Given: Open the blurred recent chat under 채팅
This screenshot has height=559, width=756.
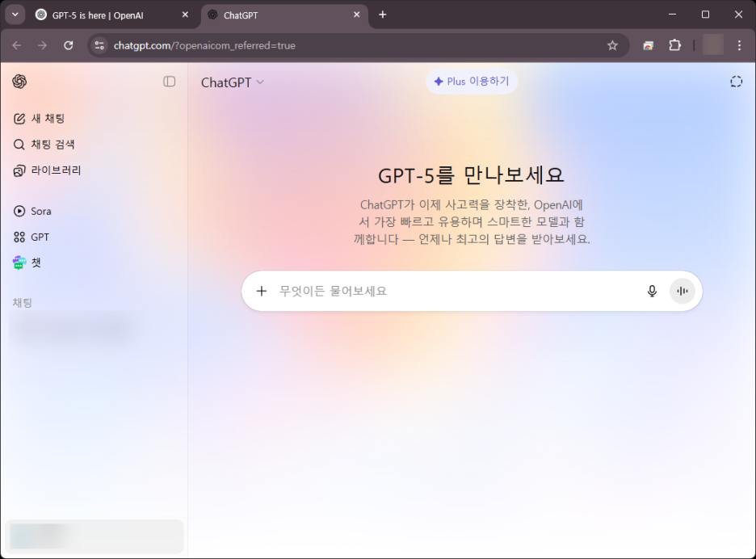Looking at the screenshot, I should [73, 328].
